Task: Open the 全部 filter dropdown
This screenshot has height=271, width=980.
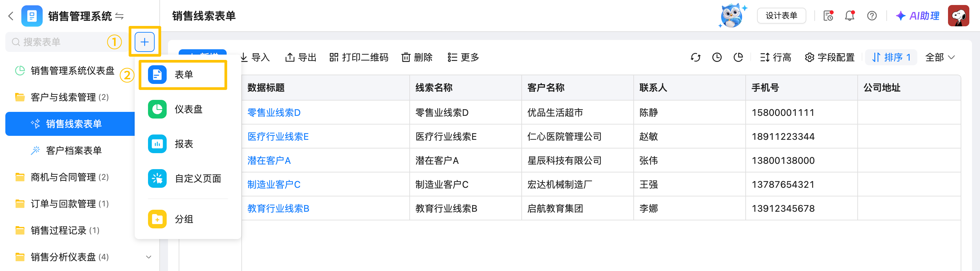Action: 940,57
